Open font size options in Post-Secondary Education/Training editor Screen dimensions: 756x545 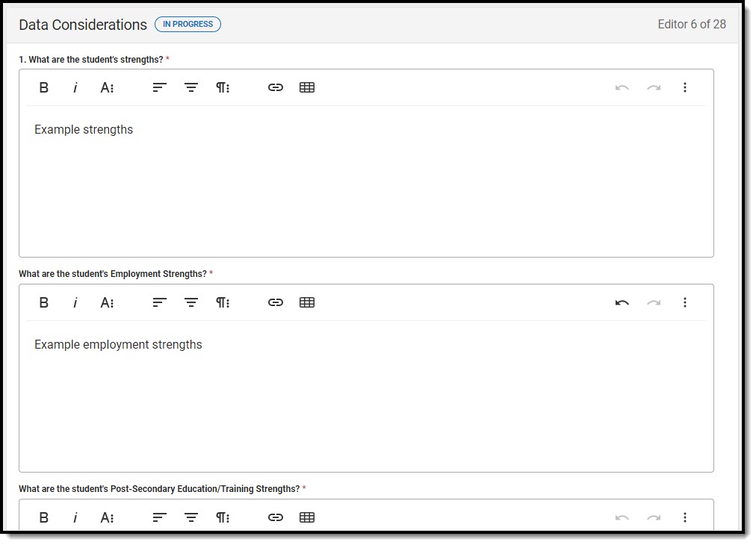tap(107, 517)
